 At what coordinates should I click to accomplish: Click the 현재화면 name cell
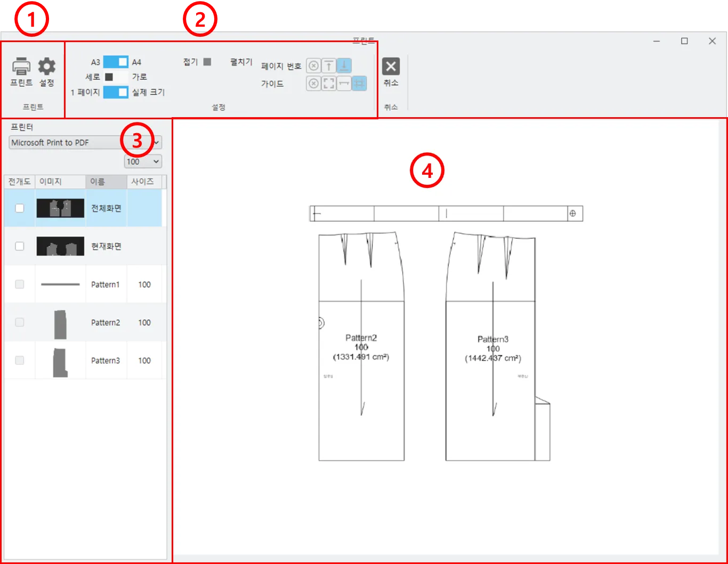106,246
